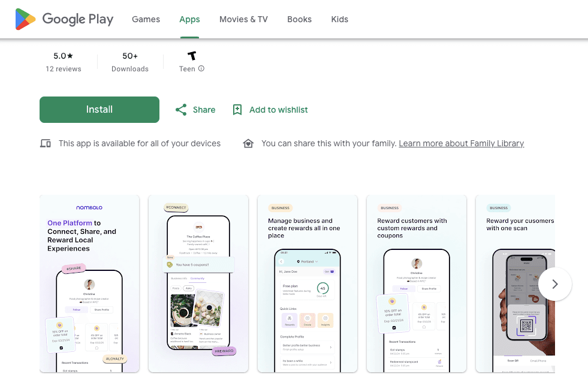Image resolution: width=588 pixels, height=389 pixels.
Task: Open the Books tab
Action: pos(299,19)
